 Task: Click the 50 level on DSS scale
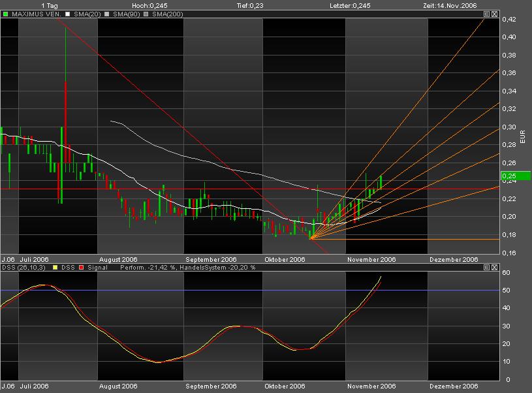[x=506, y=290]
